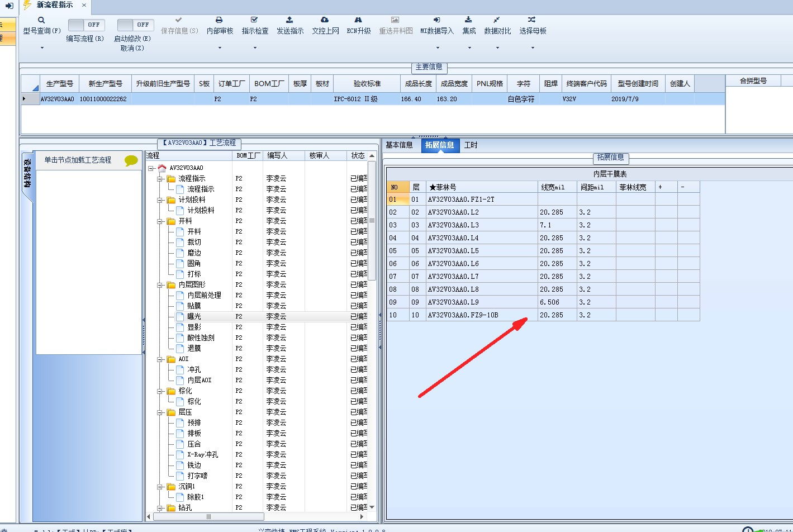Toggle 启动修改 OFF switch
This screenshot has width=793, height=532.
tap(135, 25)
